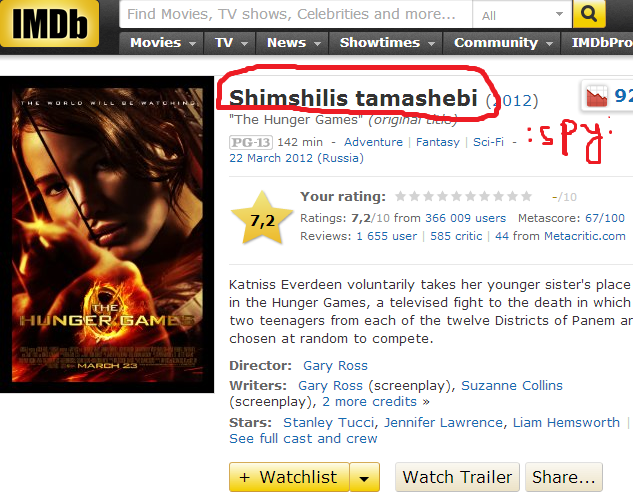The height and width of the screenshot is (503, 633).
Task: Open the Community menu
Action: coord(502,43)
